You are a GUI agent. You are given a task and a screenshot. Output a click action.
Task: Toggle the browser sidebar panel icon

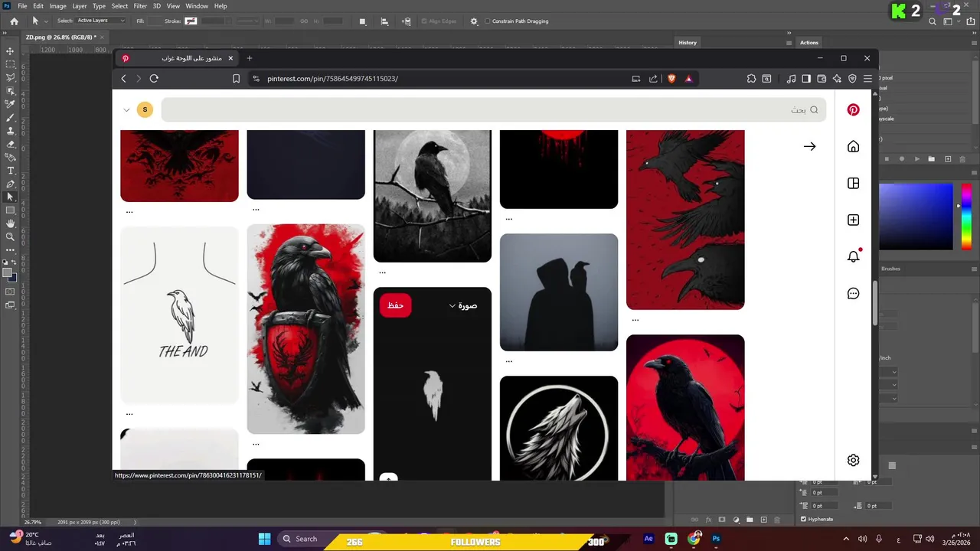[806, 79]
